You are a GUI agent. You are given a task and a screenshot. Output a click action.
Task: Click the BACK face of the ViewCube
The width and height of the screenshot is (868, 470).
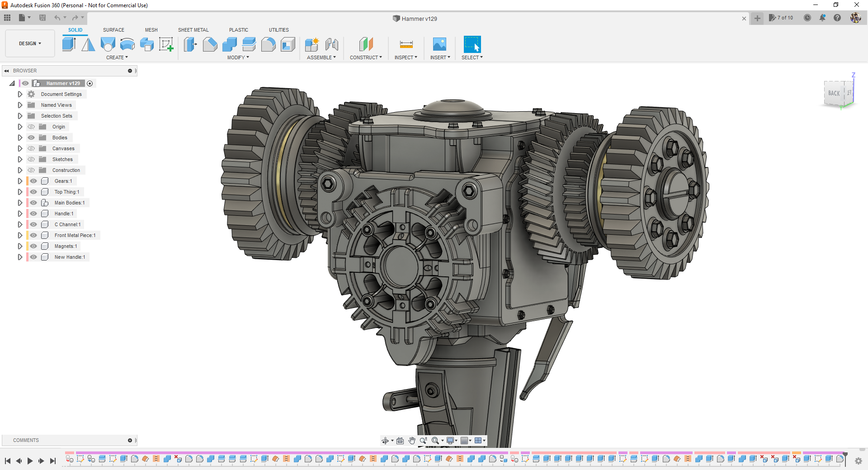(x=834, y=93)
